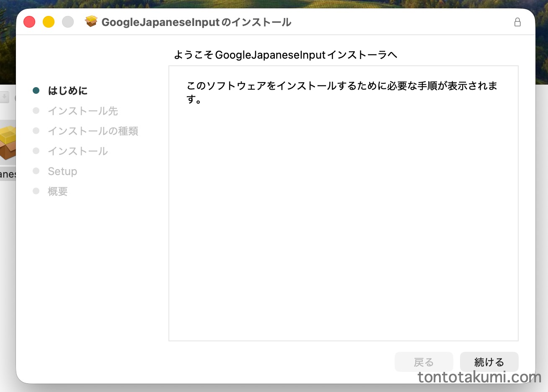Click the gray bullet beside Setup
The width and height of the screenshot is (548, 392).
click(36, 171)
